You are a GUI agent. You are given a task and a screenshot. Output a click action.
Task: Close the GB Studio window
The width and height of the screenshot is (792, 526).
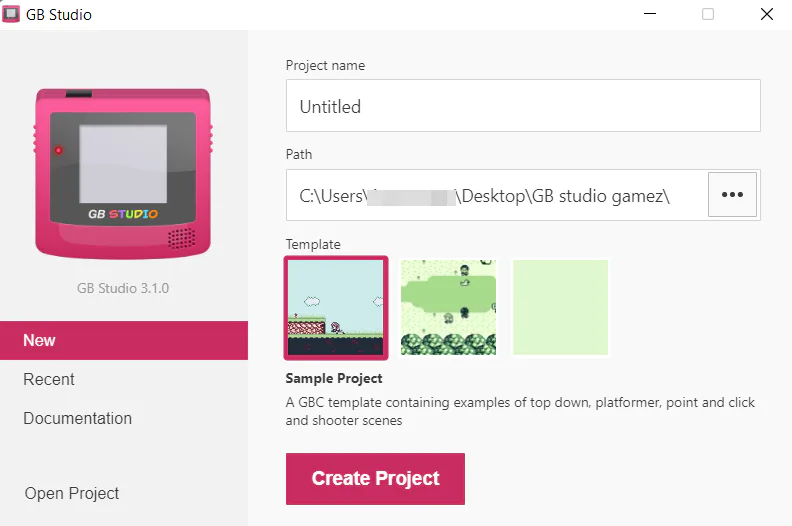point(767,14)
